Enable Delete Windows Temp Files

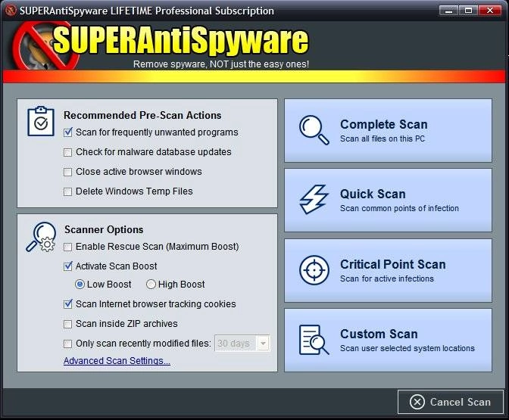[68, 191]
